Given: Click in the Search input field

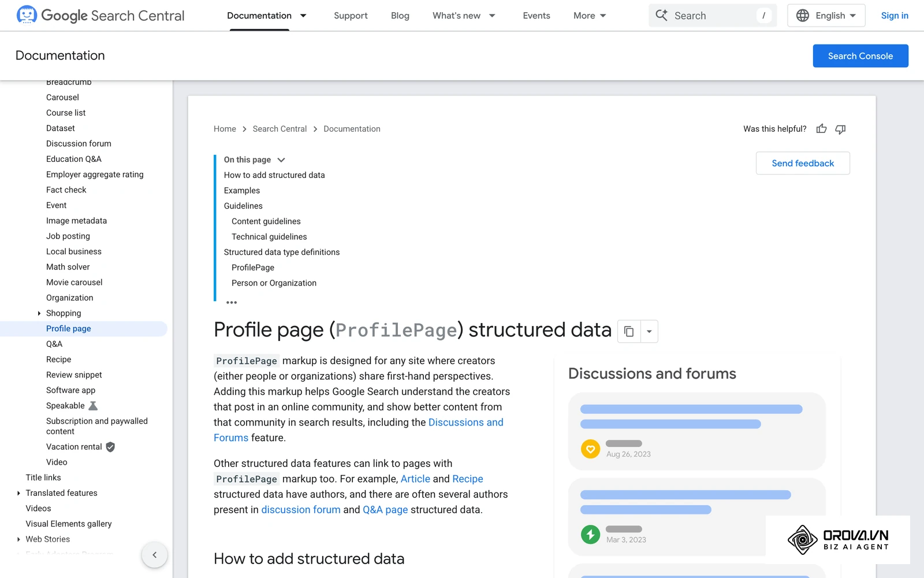Looking at the screenshot, I should click(713, 16).
